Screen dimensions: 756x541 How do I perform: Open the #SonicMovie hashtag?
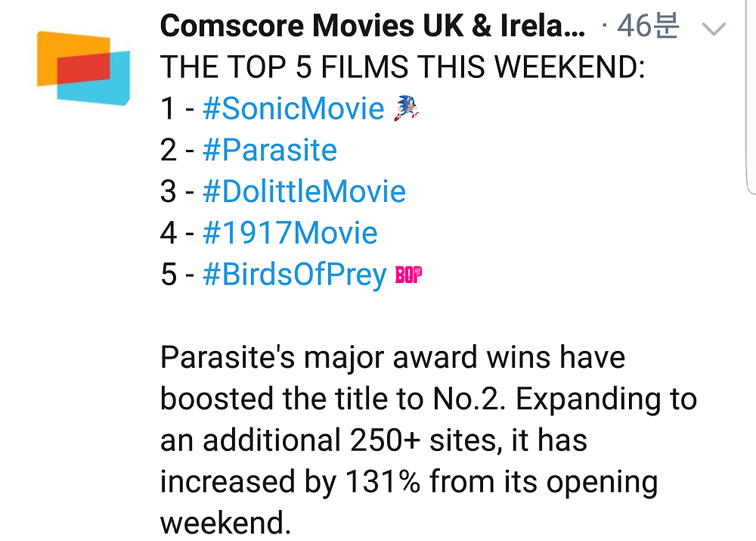point(293,108)
